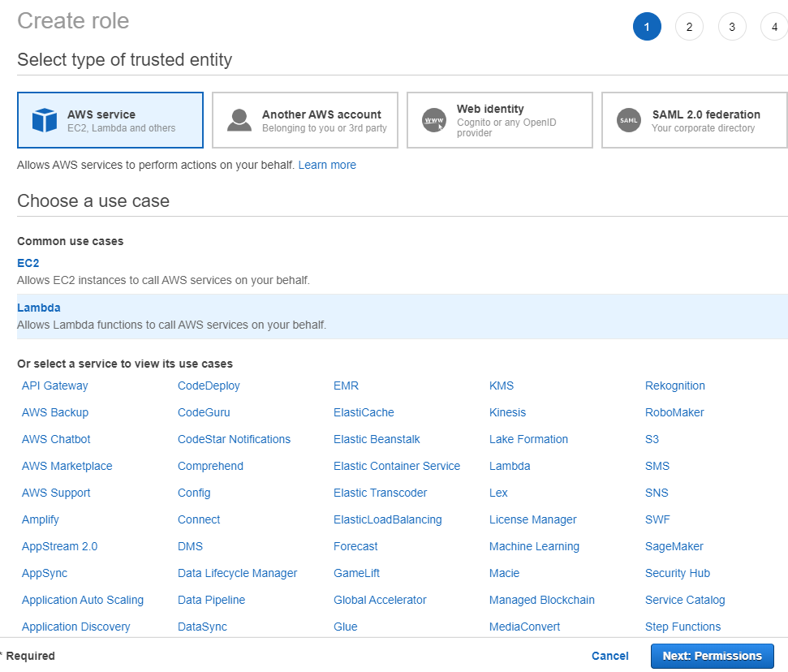
Task: Select the ElastiCache service
Action: point(364,412)
